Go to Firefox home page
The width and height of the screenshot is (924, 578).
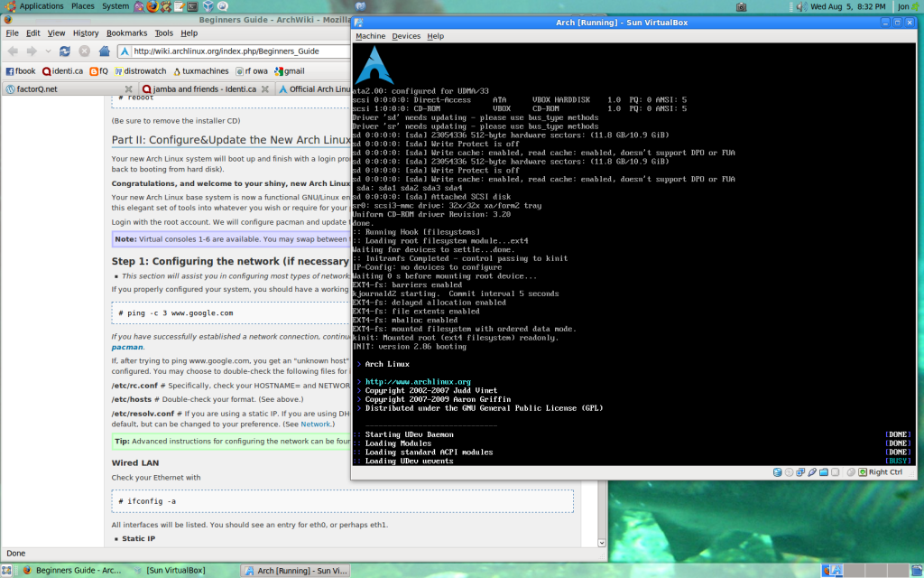(105, 51)
